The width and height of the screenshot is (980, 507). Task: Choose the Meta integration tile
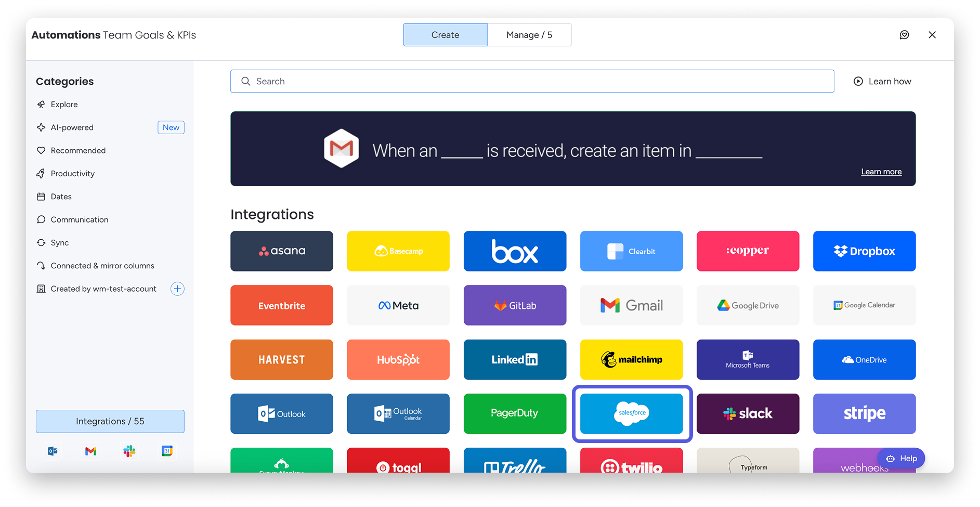click(398, 305)
